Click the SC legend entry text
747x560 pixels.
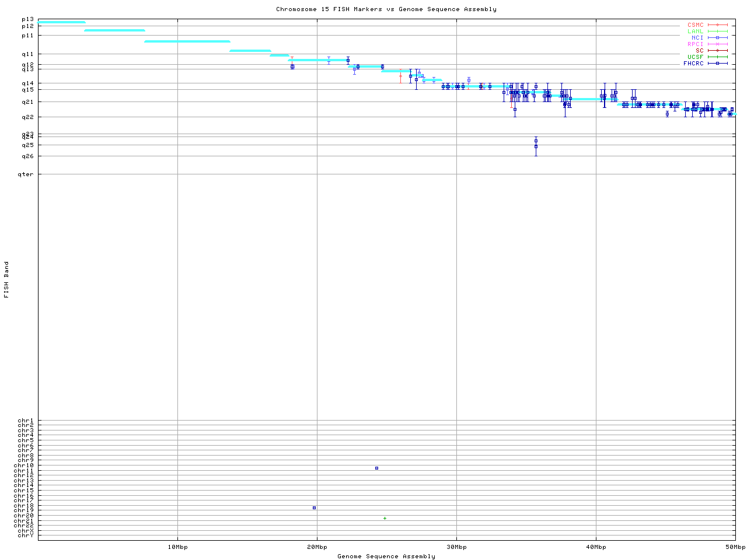pyautogui.click(x=699, y=51)
